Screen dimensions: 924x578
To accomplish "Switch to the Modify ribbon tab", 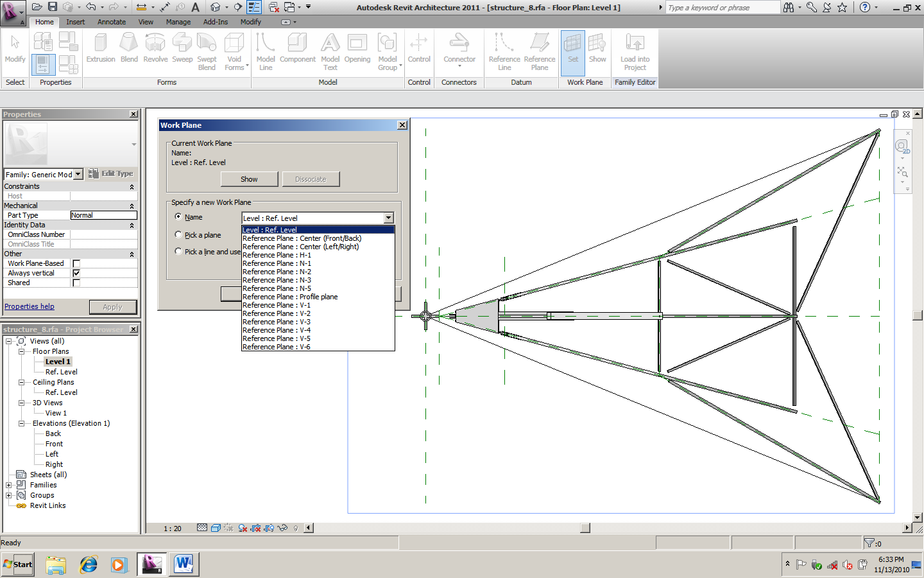I will [251, 22].
